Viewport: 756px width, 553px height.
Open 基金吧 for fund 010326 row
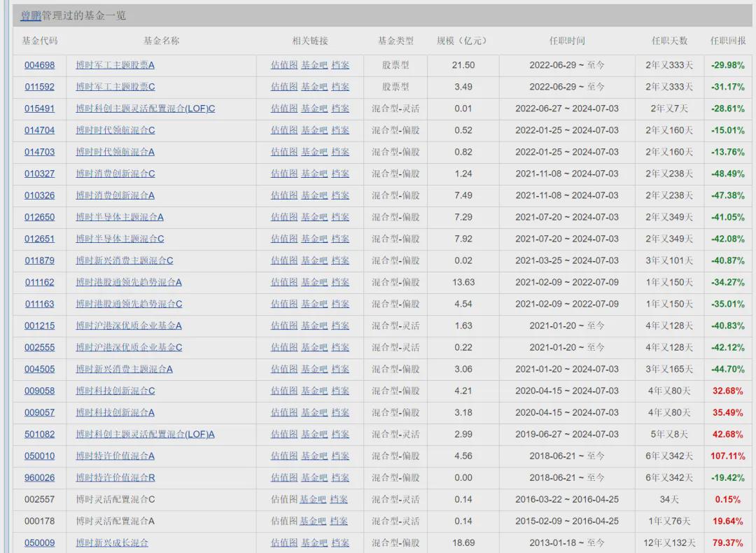pos(314,195)
